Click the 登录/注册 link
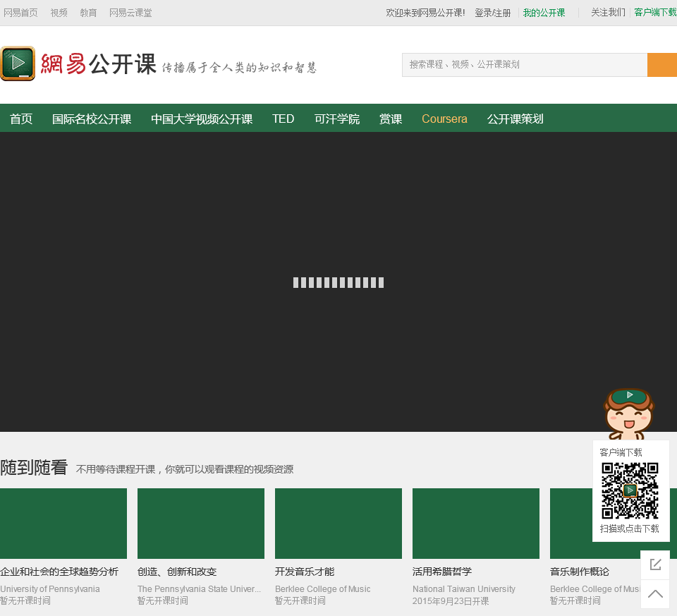 click(x=493, y=13)
